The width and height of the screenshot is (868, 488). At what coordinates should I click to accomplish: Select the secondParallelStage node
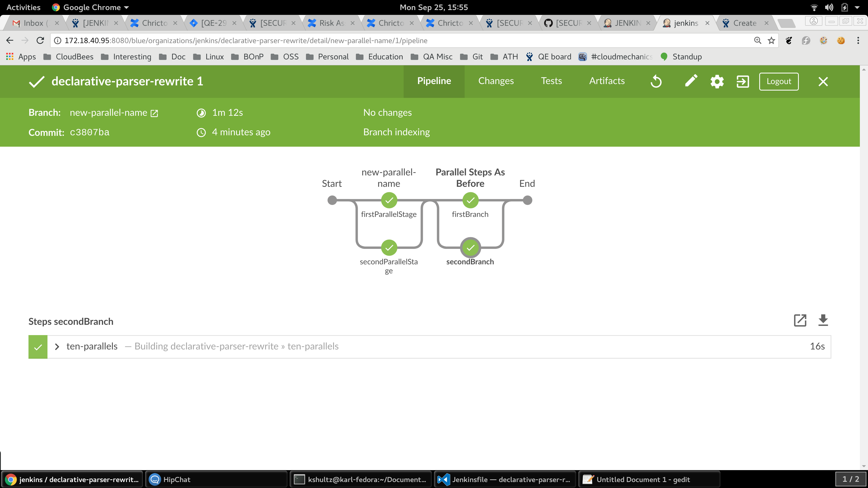click(389, 248)
